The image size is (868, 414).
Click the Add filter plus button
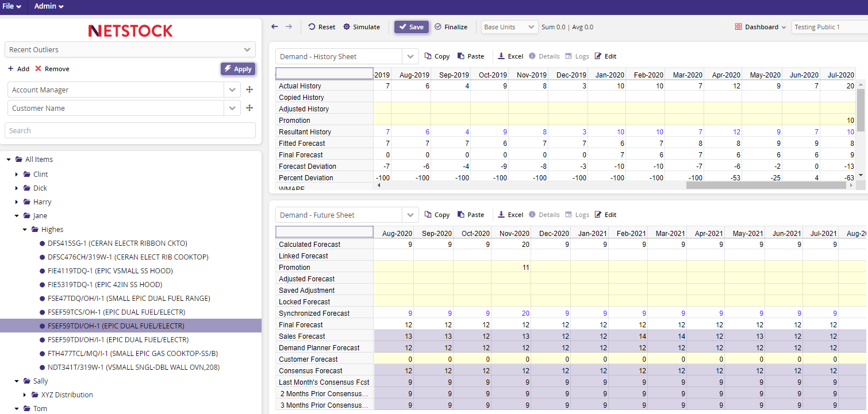click(x=11, y=69)
